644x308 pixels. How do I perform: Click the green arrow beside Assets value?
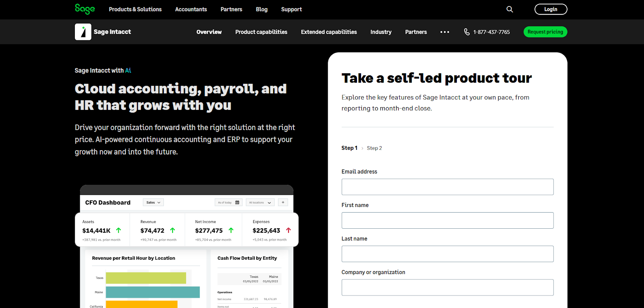pos(118,230)
